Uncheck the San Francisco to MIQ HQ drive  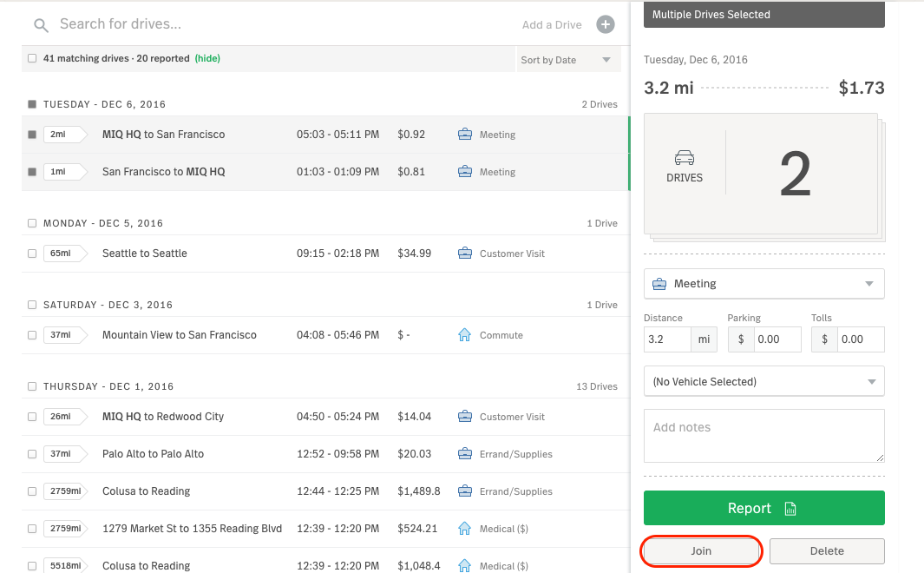[x=32, y=172]
